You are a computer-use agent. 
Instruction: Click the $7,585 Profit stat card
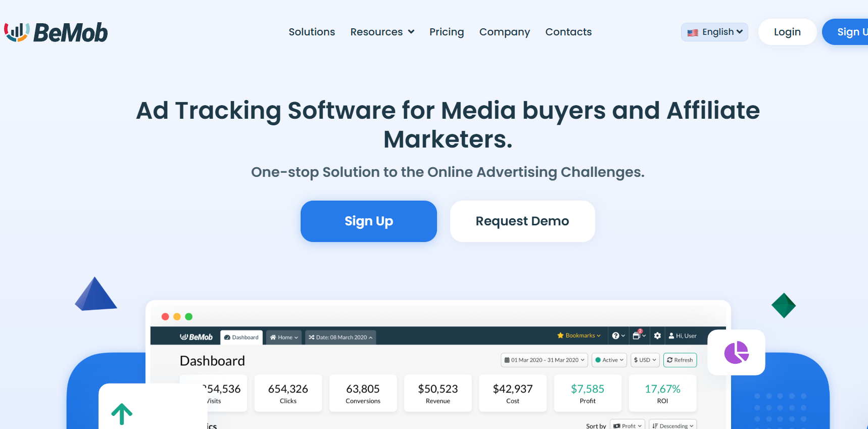click(x=588, y=393)
